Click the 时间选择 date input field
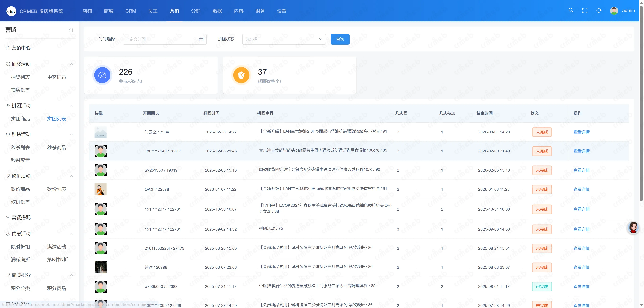Image resolution: width=644 pixels, height=308 pixels. 165,39
